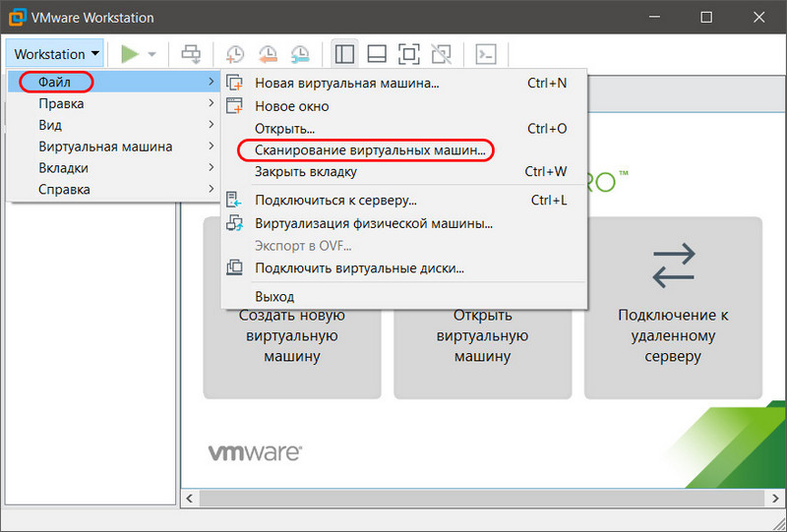Toggle the library sidebar view icon
This screenshot has height=532, width=787.
[344, 54]
